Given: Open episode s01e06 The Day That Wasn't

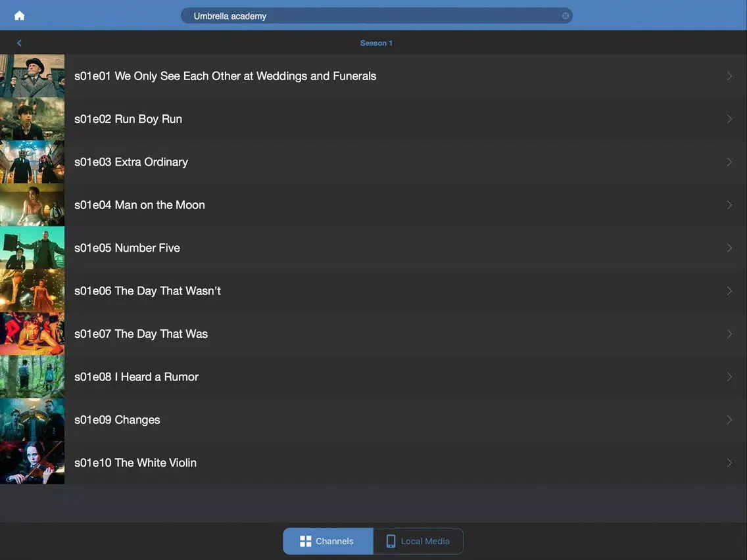Looking at the screenshot, I should pos(373,291).
